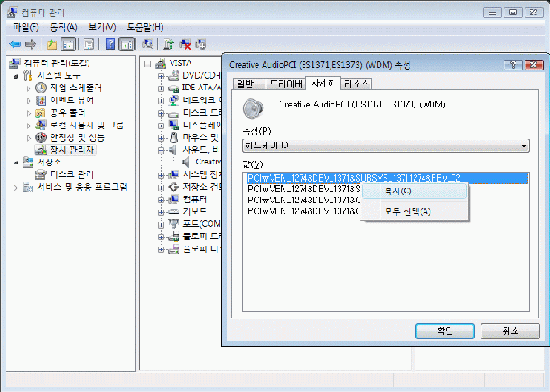Image resolution: width=550 pixels, height=392 pixels.
Task: Open the Action (동작) menu
Action: coord(63,27)
